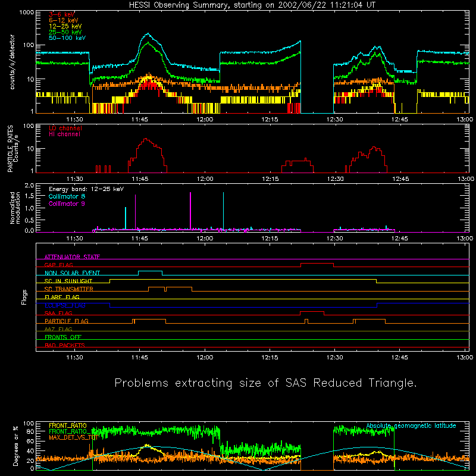Click the 11:30 label under the counts plot
The height and width of the screenshot is (476, 476).
(75, 120)
